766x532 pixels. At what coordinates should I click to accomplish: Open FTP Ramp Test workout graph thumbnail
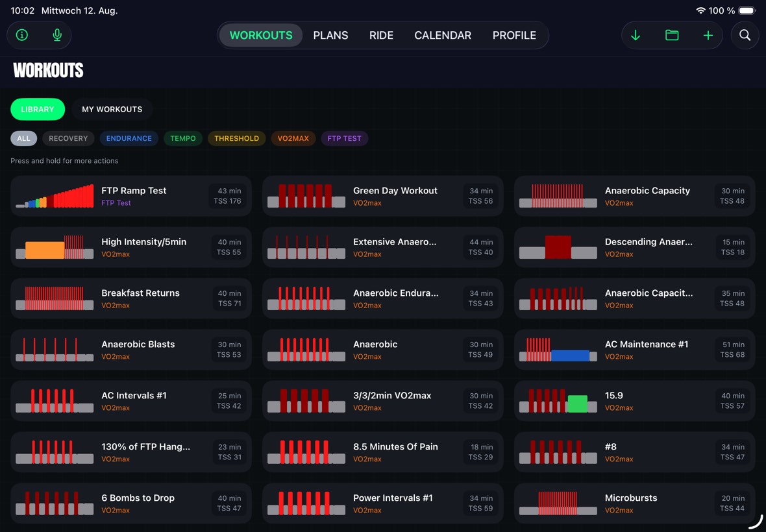tap(55, 196)
